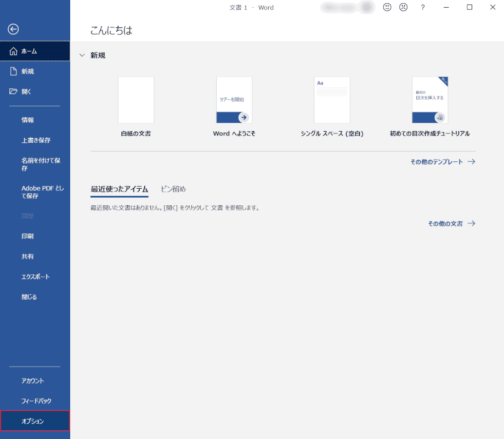Image resolution: width=504 pixels, height=439 pixels.
Task: Click the blurred user account area in title bar
Action: click(348, 7)
